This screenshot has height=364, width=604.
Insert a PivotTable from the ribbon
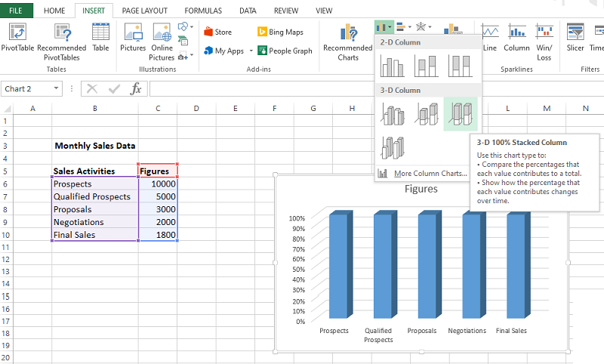pyautogui.click(x=17, y=41)
